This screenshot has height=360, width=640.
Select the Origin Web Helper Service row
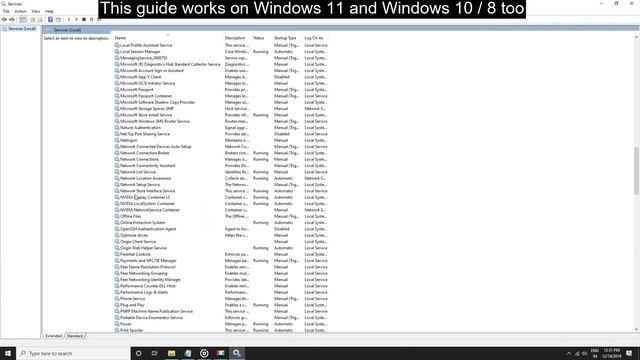click(221, 248)
